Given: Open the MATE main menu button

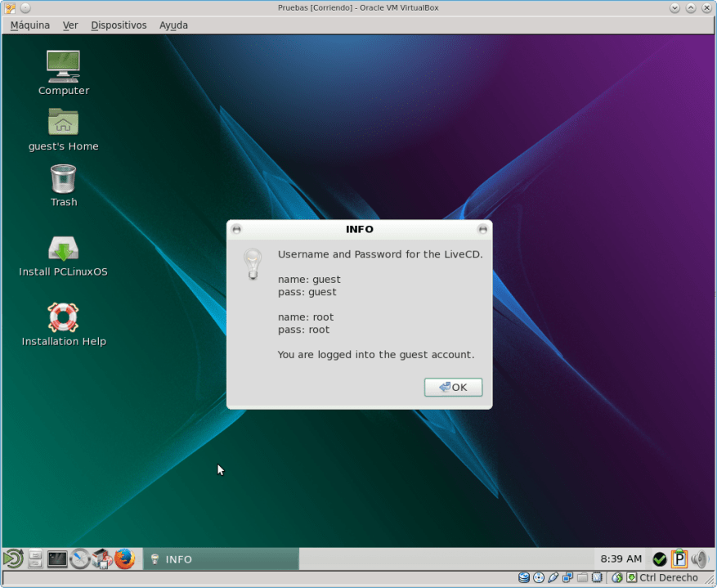Looking at the screenshot, I should click(x=13, y=559).
